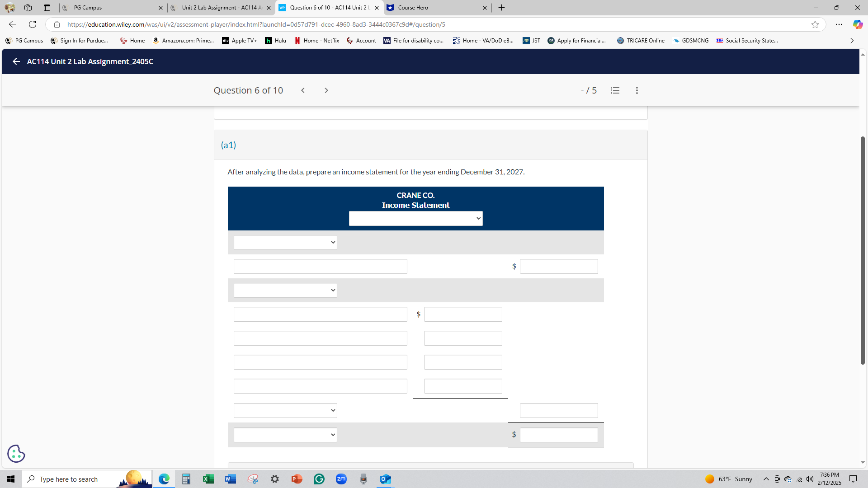Go back using the assignment header arrow
Viewport: 868px width, 488px height.
[x=16, y=61]
